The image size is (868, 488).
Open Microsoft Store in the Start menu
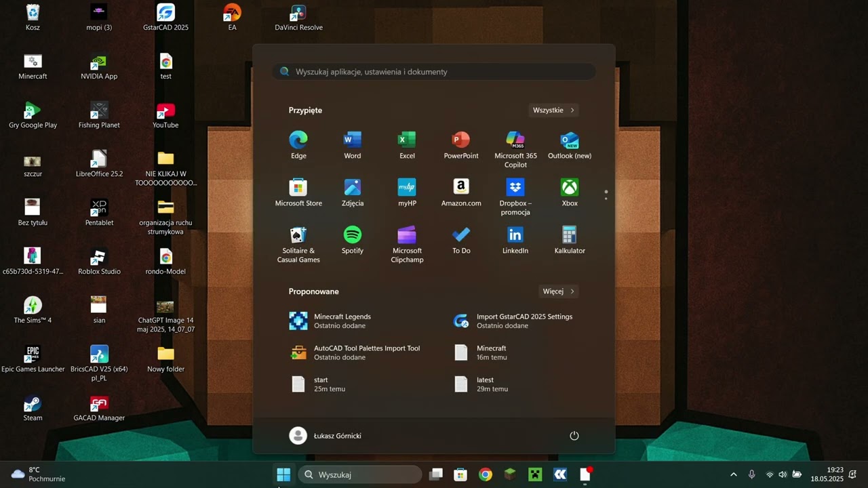(298, 193)
